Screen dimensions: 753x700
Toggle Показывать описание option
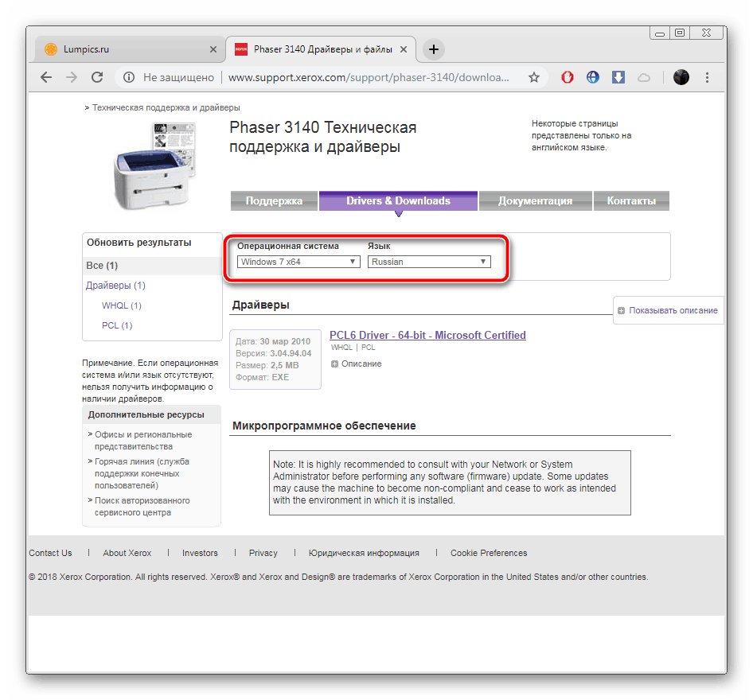(668, 310)
